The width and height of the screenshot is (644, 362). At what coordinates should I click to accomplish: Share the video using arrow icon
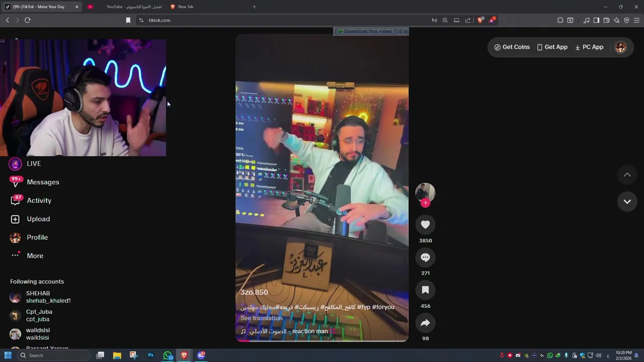pos(425,323)
